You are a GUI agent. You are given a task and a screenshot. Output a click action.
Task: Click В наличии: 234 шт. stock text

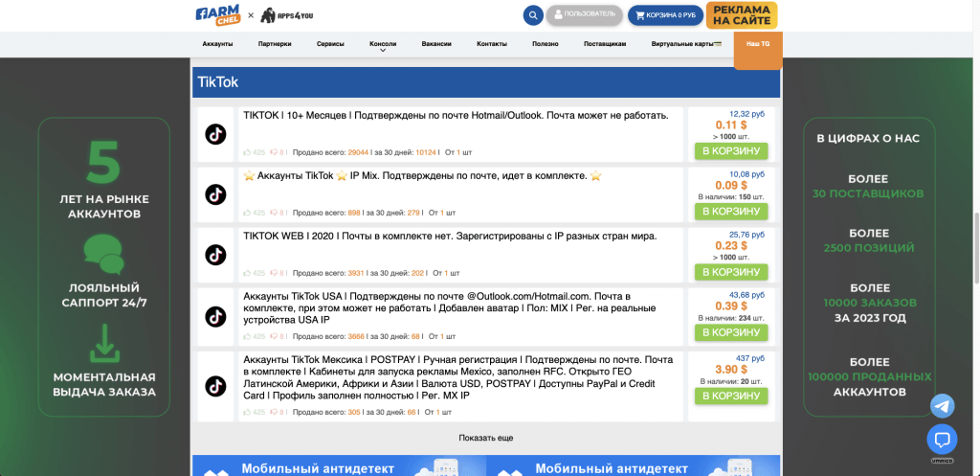click(731, 318)
